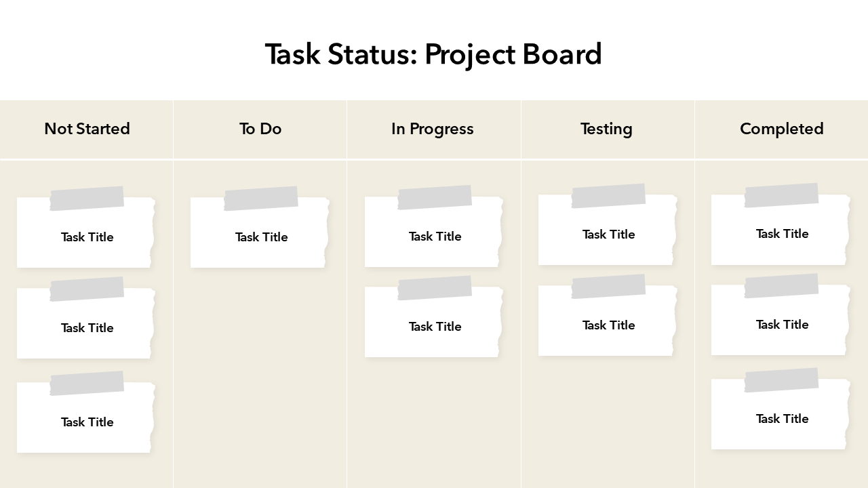Open the first Not Started task card
Viewport: 868px width, 488px height.
(x=86, y=237)
